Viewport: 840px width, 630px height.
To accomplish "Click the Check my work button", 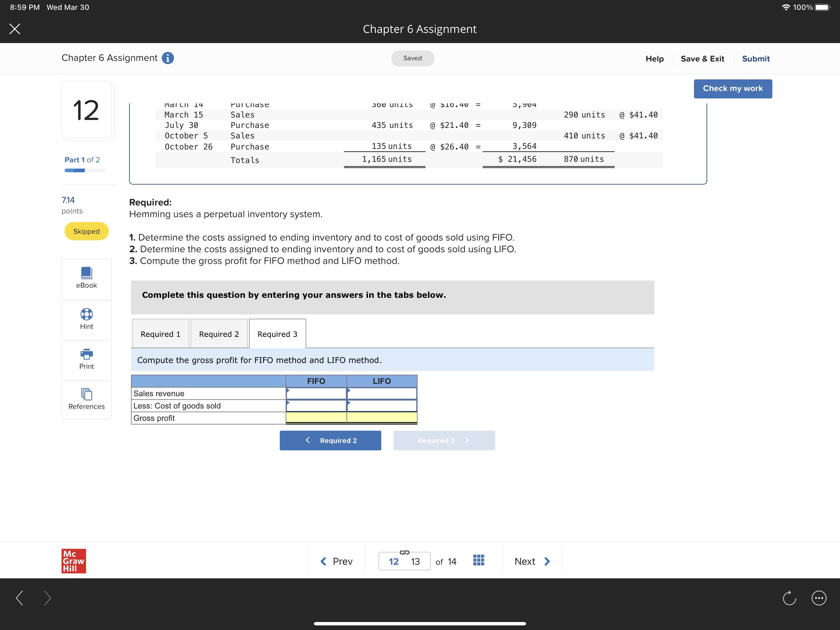I will point(732,89).
